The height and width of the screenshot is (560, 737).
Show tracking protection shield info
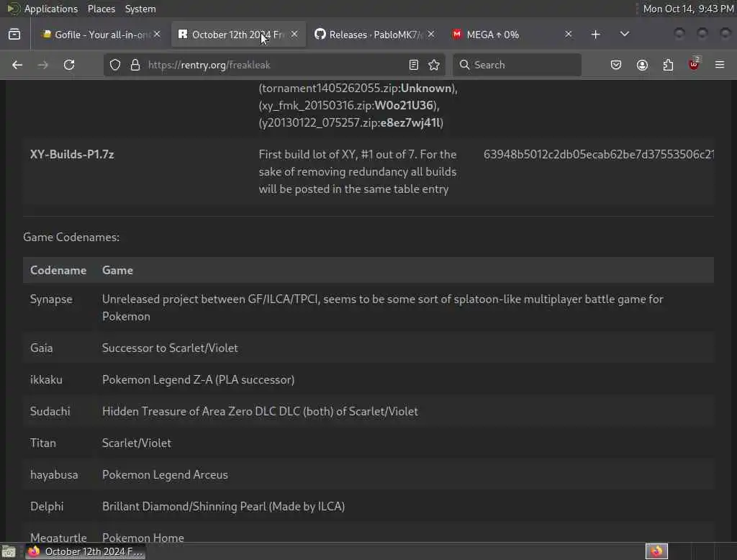coord(115,65)
